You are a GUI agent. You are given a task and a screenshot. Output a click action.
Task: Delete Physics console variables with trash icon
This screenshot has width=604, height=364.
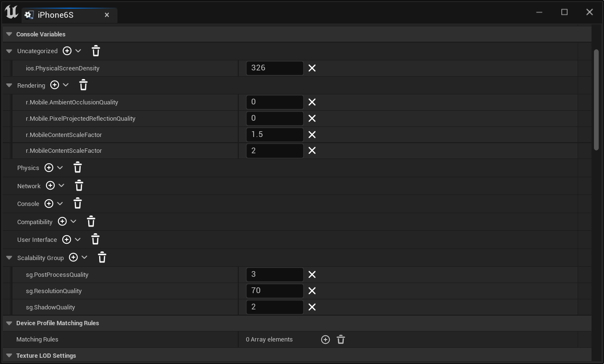[78, 168]
